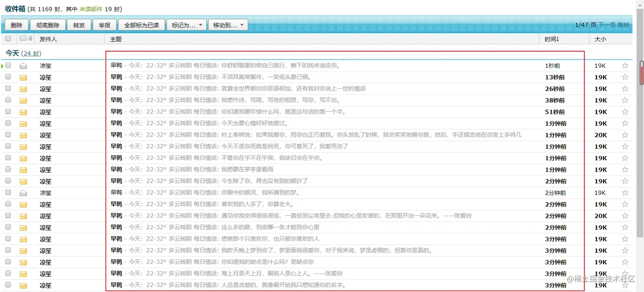
Task: Click unread envelope icon for "就算全世界都对你恶语相加"
Action: pos(23,89)
